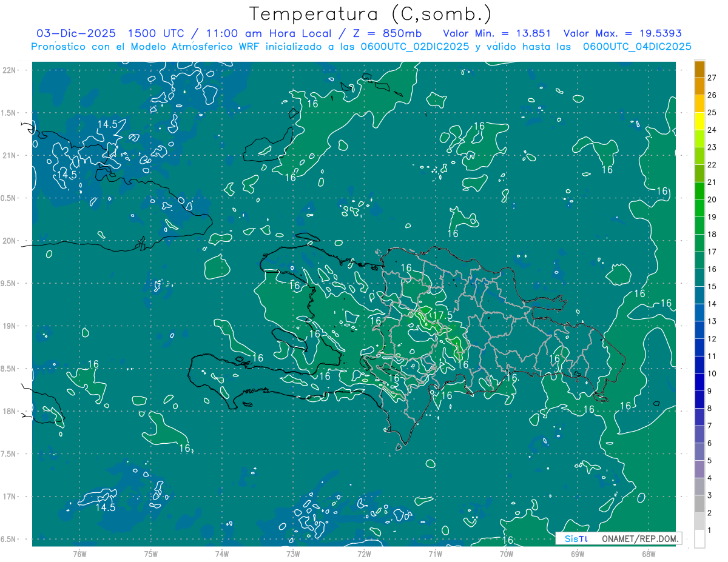Screen dimensions: 728x562
Task: Click the "21N" latitude axis label
Action: [9, 155]
